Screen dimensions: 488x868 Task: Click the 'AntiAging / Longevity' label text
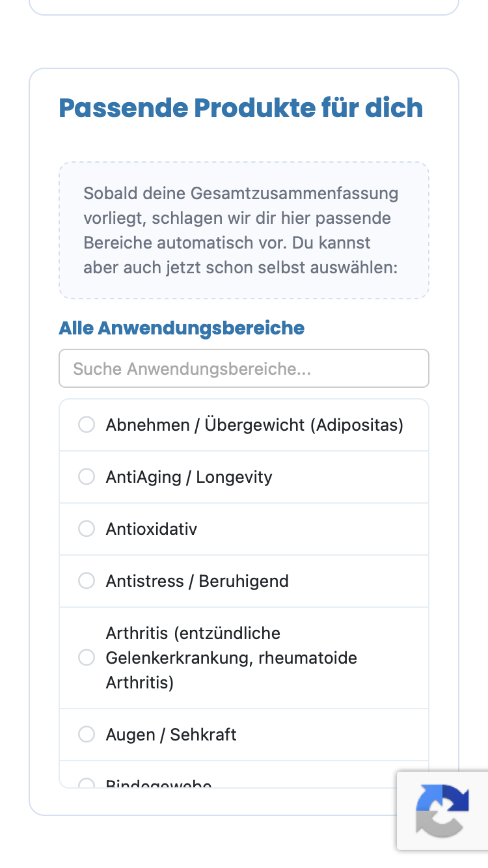189,477
